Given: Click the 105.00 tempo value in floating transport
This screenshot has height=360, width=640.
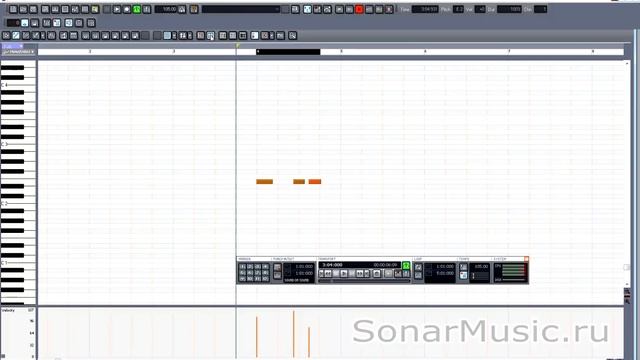Looking at the screenshot, I should pyautogui.click(x=481, y=266).
